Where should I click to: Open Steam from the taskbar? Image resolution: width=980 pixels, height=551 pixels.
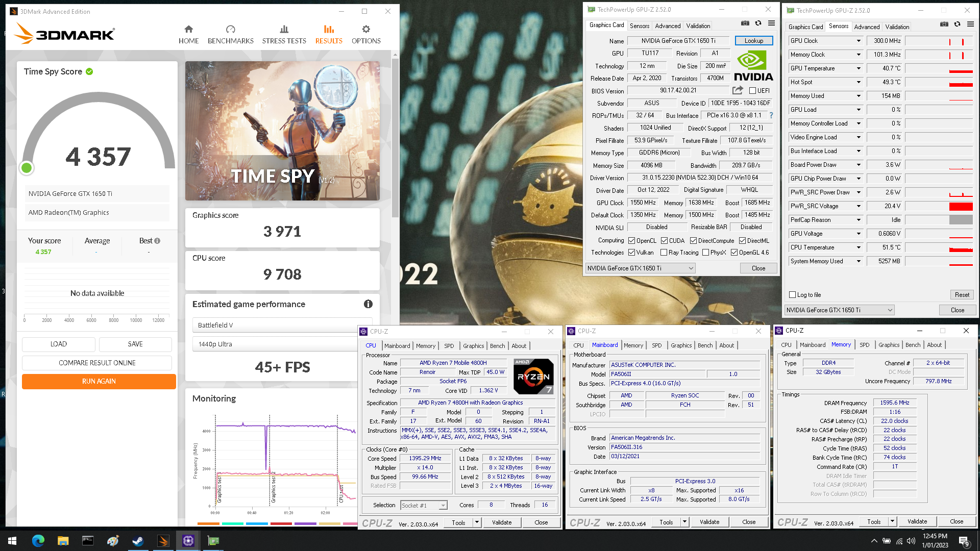point(138,541)
